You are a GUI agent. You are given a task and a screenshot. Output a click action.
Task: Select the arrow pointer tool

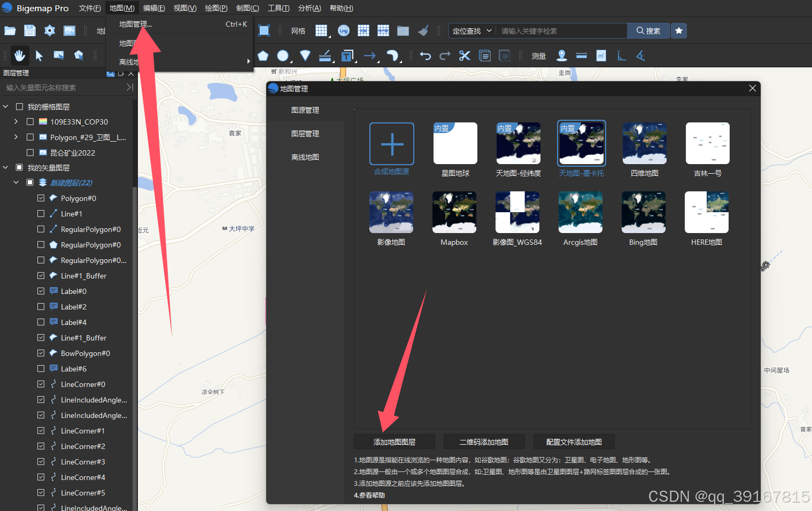[39, 55]
